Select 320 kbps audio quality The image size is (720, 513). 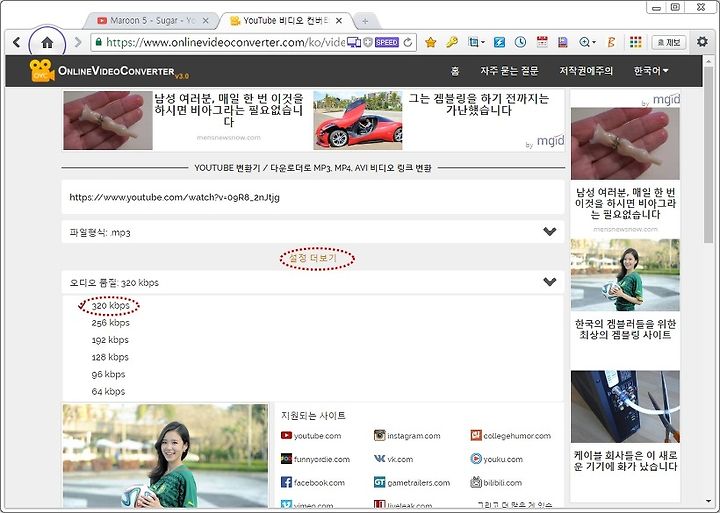point(110,306)
